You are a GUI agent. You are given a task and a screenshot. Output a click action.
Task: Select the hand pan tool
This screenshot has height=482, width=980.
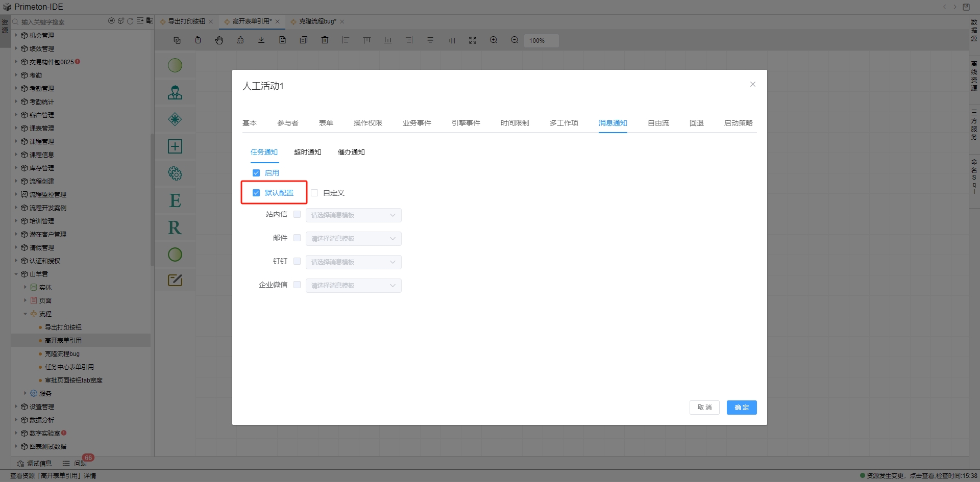click(219, 40)
